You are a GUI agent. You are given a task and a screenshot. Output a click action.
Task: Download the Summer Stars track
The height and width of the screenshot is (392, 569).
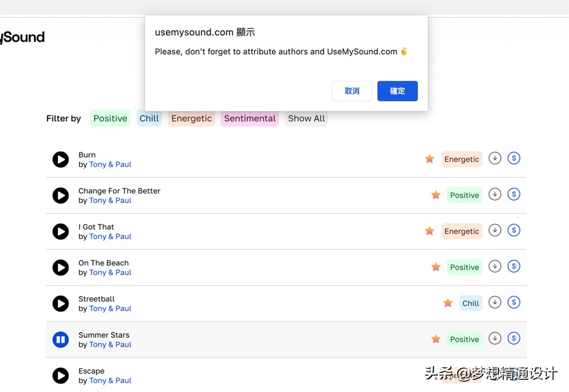click(x=495, y=339)
